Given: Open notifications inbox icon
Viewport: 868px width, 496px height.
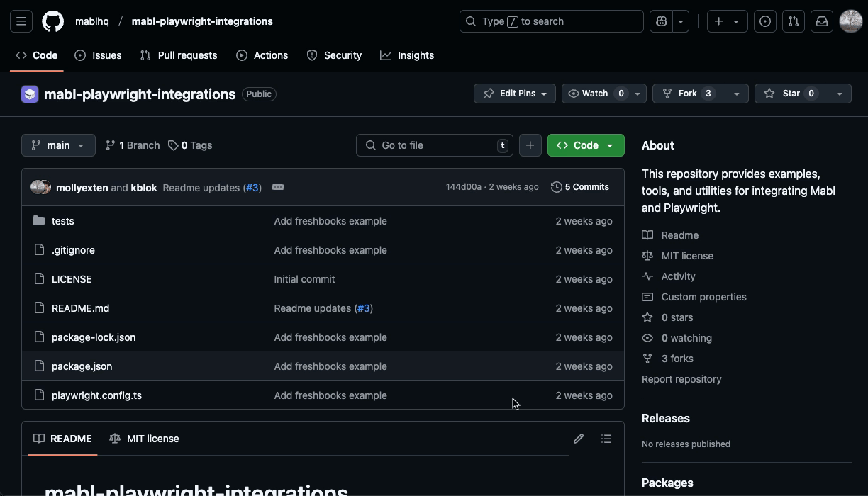Looking at the screenshot, I should (x=822, y=21).
